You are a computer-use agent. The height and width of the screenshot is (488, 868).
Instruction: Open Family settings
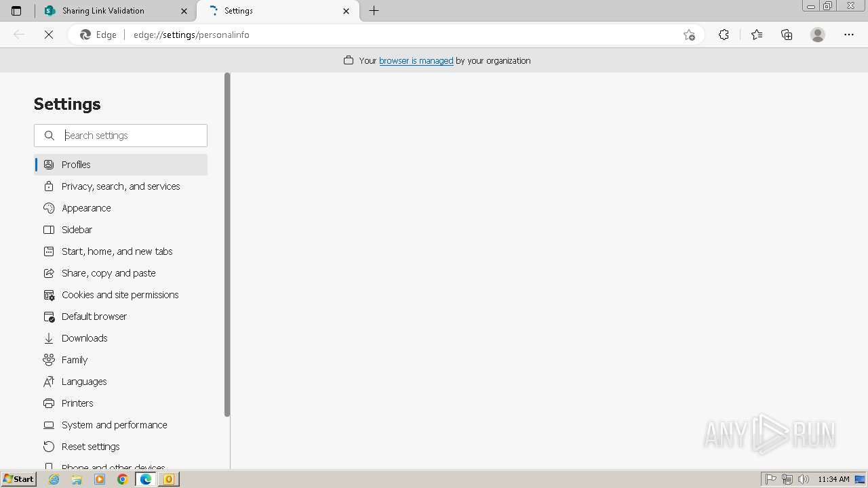click(x=121, y=360)
